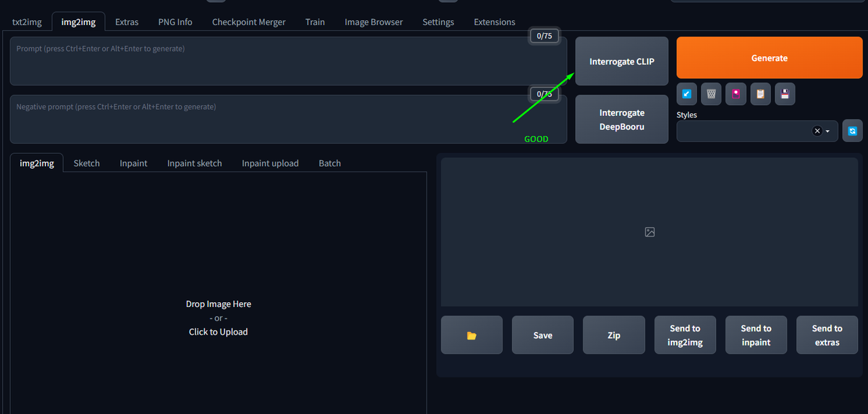Click the Send to inpaint button
Image resolution: width=868 pixels, height=414 pixels.
(x=756, y=335)
